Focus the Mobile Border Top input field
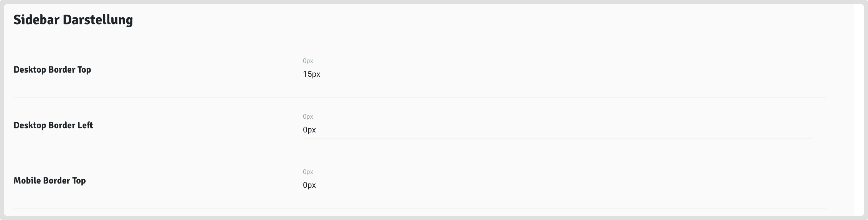The height and width of the screenshot is (220, 868). (x=557, y=185)
